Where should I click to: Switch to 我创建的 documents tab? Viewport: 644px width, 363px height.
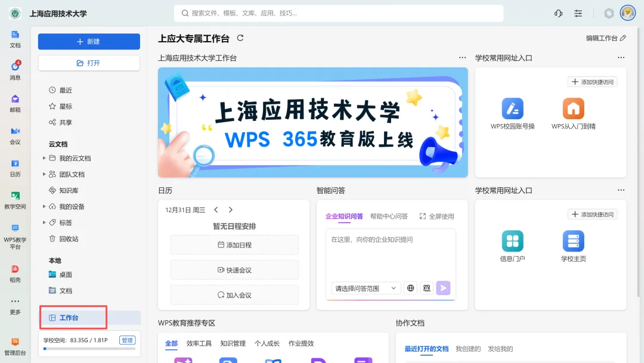click(x=468, y=349)
